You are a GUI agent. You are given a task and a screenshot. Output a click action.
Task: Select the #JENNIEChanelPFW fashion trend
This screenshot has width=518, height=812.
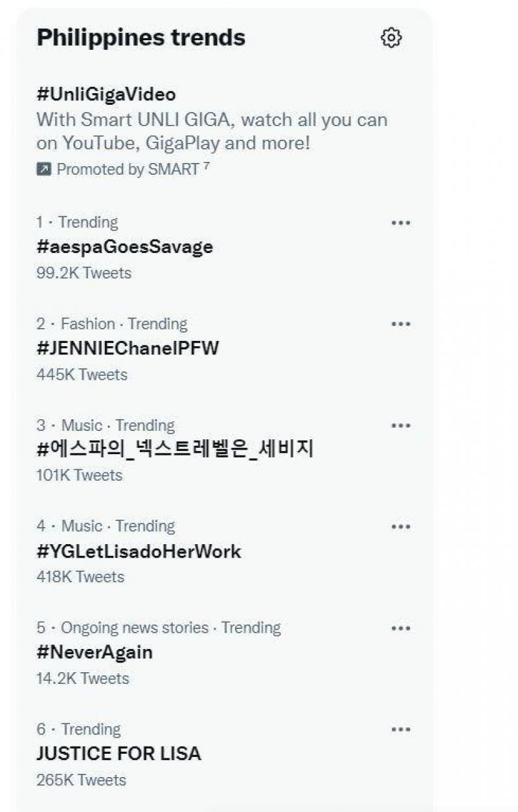coord(128,349)
